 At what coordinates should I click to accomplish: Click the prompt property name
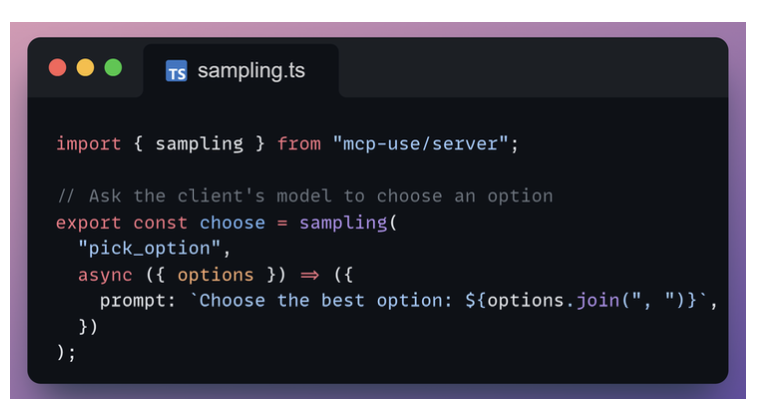click(x=135, y=300)
